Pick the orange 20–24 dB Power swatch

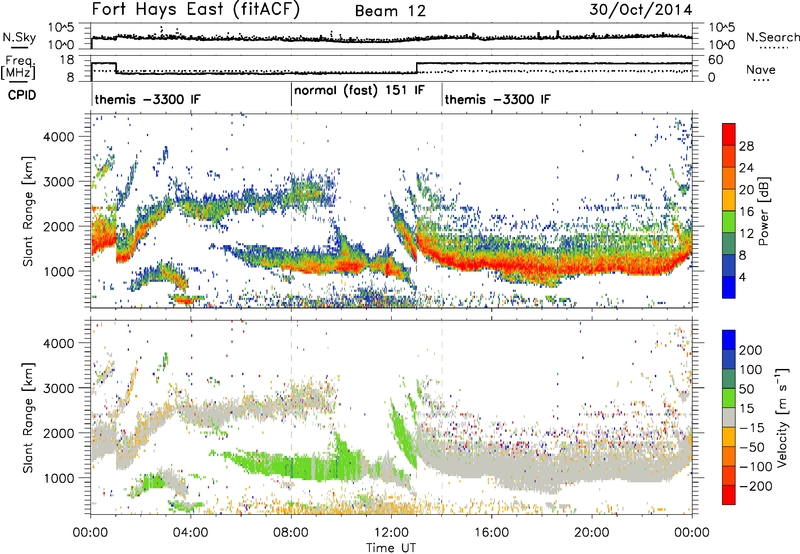tap(729, 179)
